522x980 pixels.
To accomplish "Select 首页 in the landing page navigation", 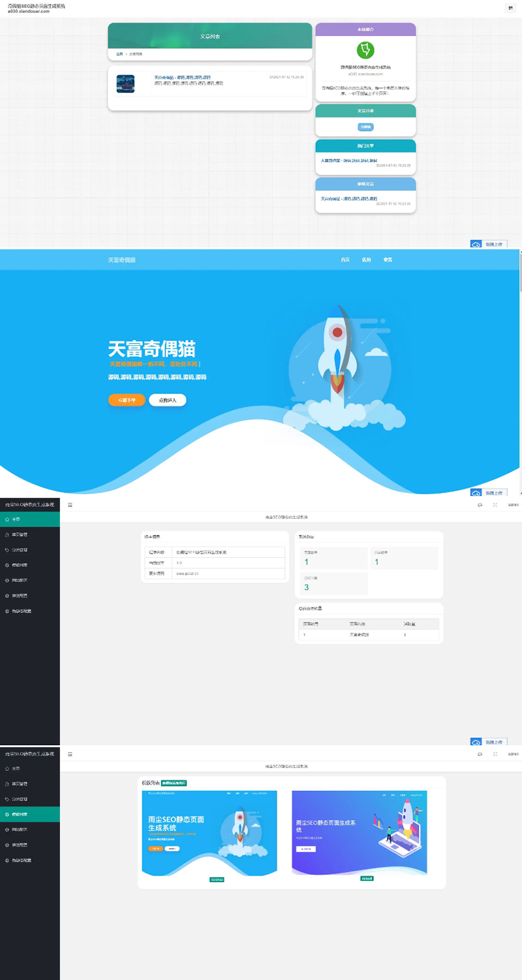I will tap(346, 260).
